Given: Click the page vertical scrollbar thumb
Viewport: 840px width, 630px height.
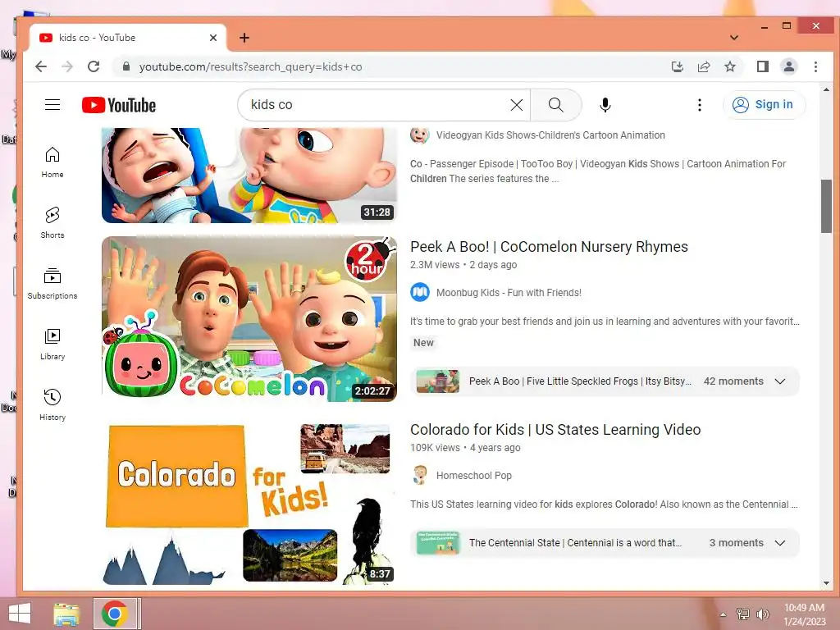Looking at the screenshot, I should (826, 206).
